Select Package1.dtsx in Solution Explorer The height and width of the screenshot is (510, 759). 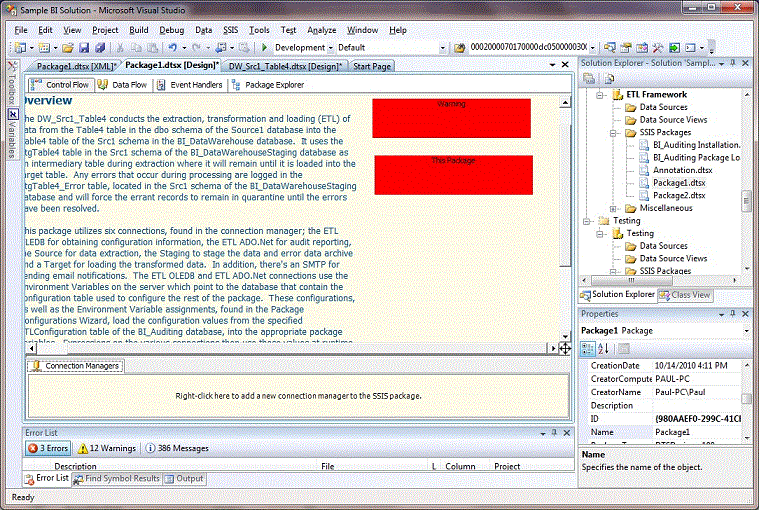(679, 183)
